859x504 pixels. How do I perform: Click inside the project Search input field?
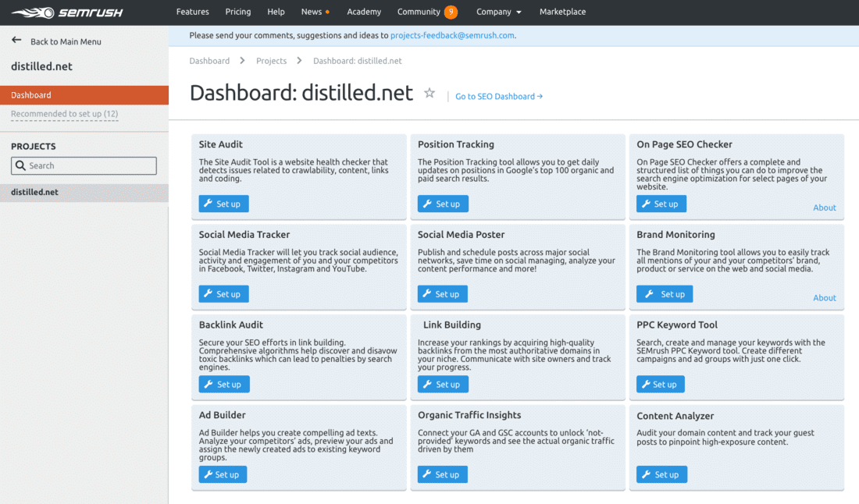point(86,165)
